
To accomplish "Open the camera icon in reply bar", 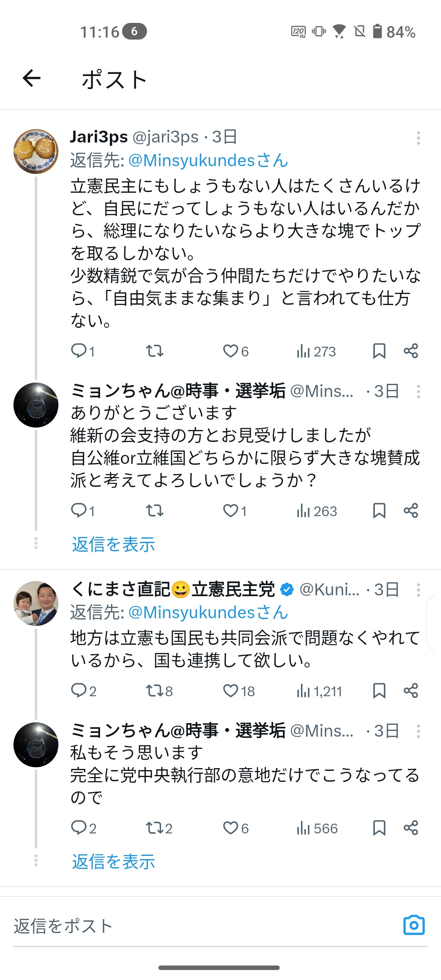I will click(414, 925).
